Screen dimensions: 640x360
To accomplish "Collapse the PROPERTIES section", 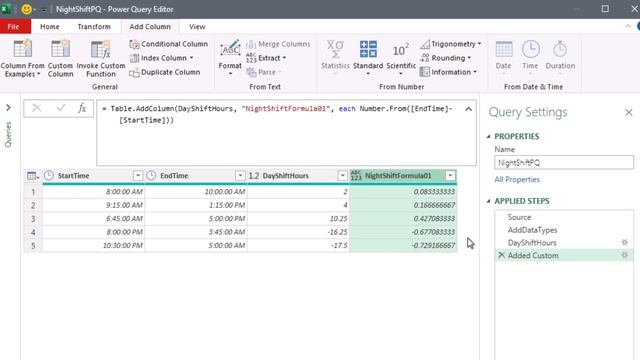I will pos(489,136).
